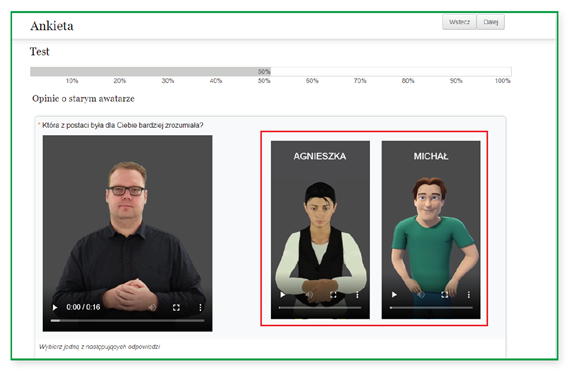Seek on Agnieszka video progress bar
This screenshot has width=574, height=372.
(320, 308)
